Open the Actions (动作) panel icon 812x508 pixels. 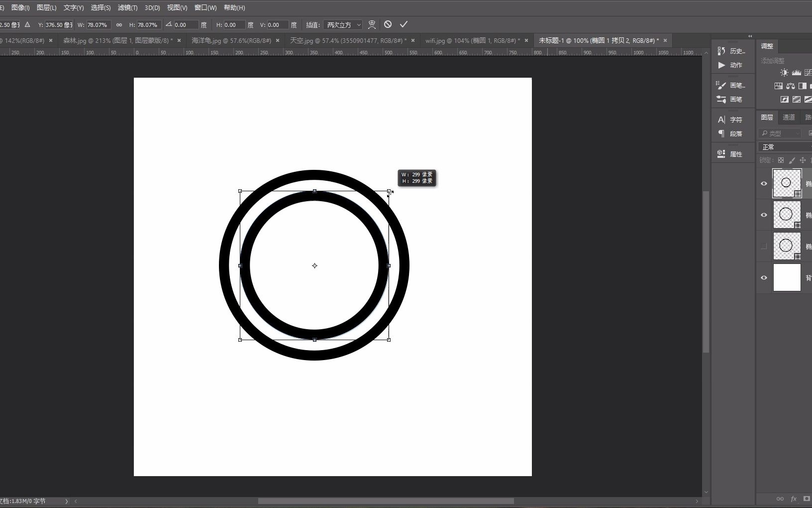pyautogui.click(x=721, y=65)
